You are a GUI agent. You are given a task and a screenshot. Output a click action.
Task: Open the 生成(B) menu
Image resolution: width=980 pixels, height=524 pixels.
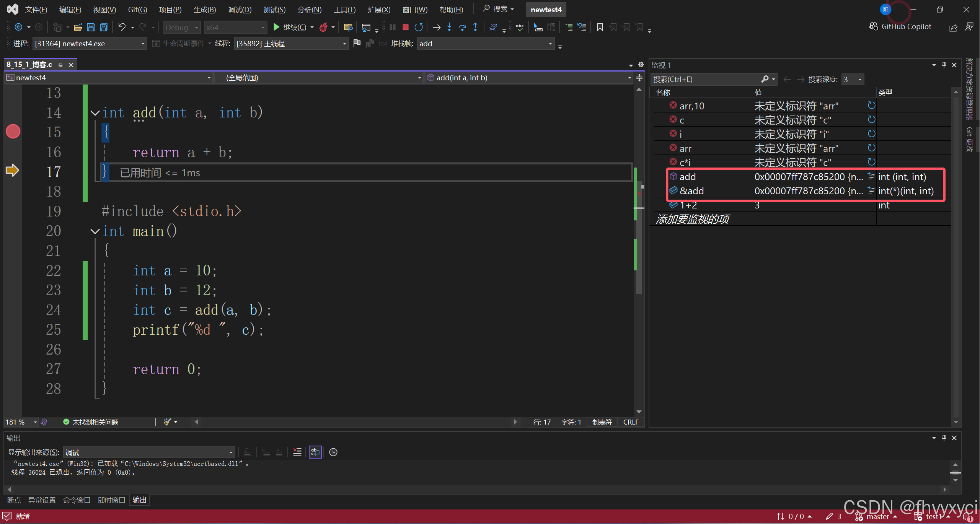tap(205, 10)
